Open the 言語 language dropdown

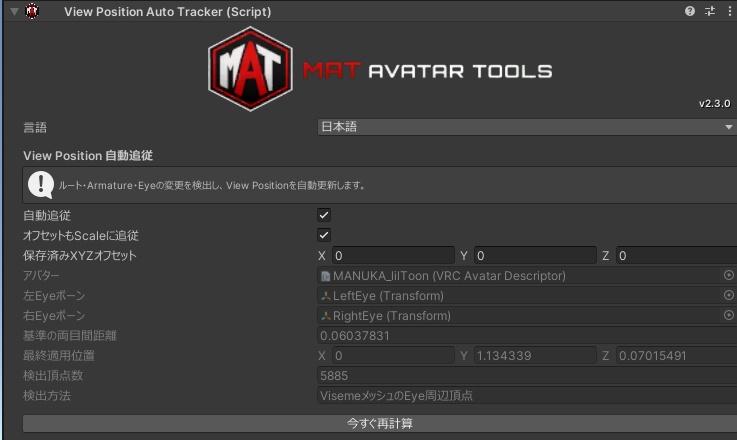point(527,127)
